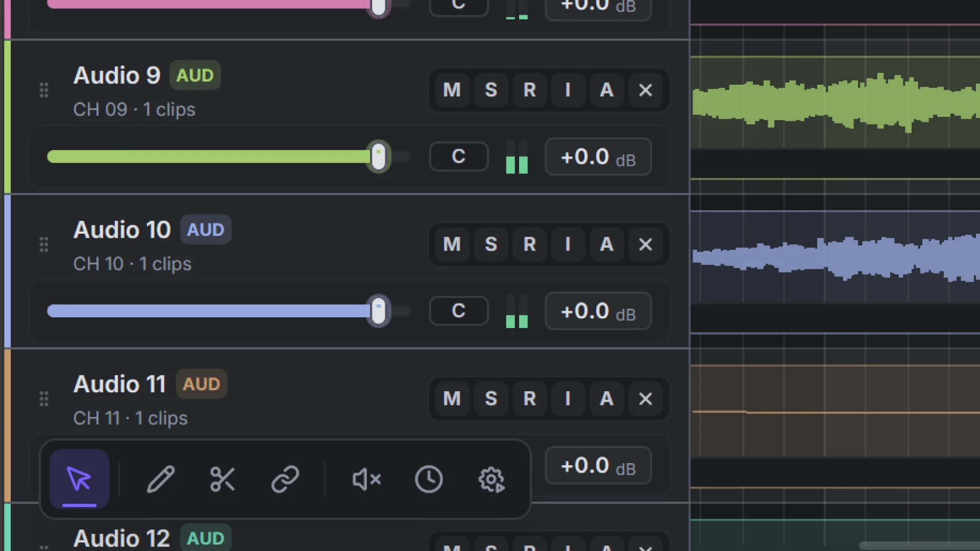Screen dimensions: 980x551
Task: Click the Audio 12 AUD badge
Action: coord(206,538)
